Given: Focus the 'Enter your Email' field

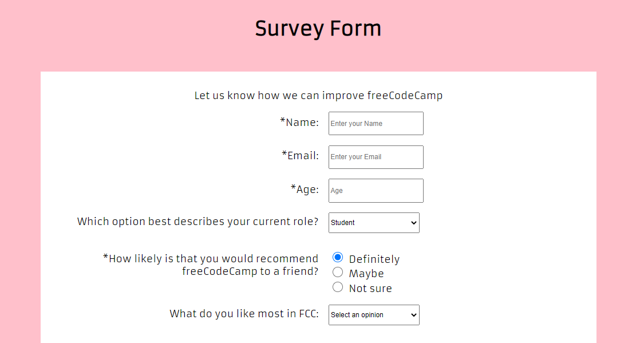Looking at the screenshot, I should click(376, 157).
